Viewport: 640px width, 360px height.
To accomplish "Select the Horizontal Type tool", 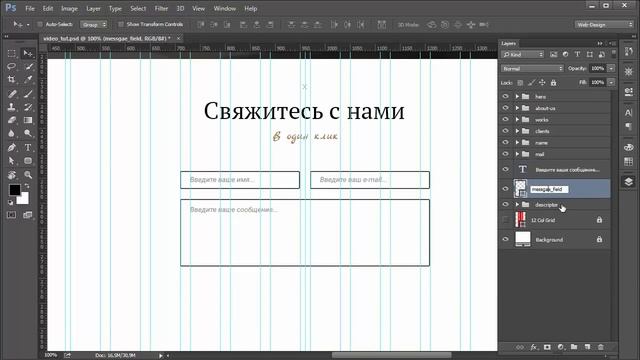I will coord(28,148).
